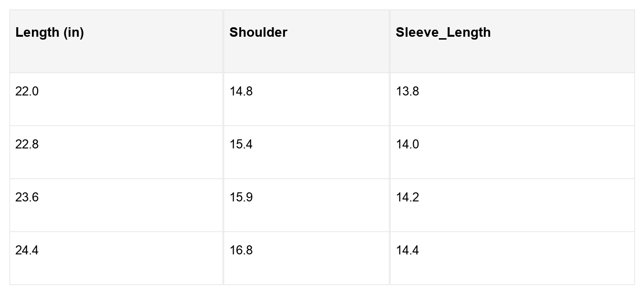Click divider between Shoulder and Sleeve_Length headers
Screen dimensions: 644x294
click(389, 42)
